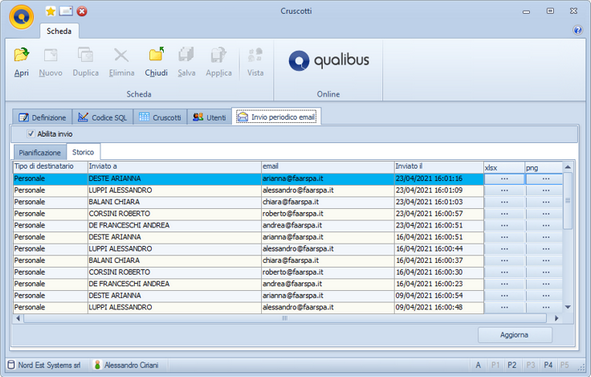The width and height of the screenshot is (591, 377).
Task: Select the P2 status bar indicator
Action: tap(511, 365)
